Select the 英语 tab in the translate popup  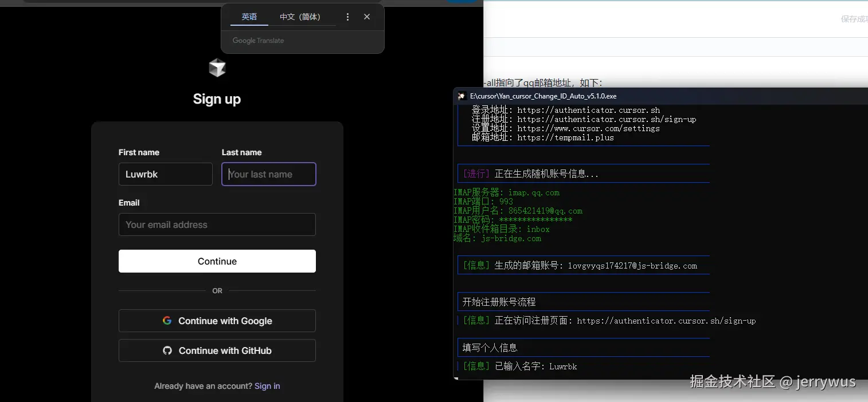pos(249,17)
